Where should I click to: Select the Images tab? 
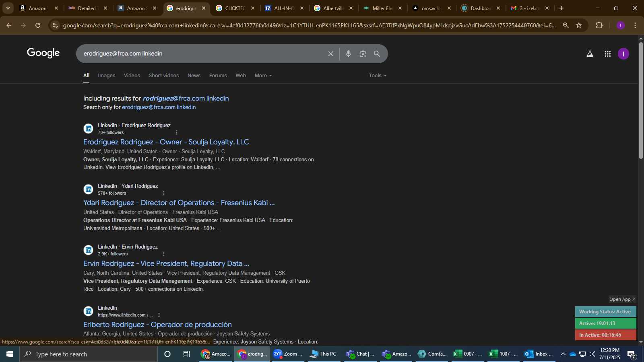pos(107,76)
